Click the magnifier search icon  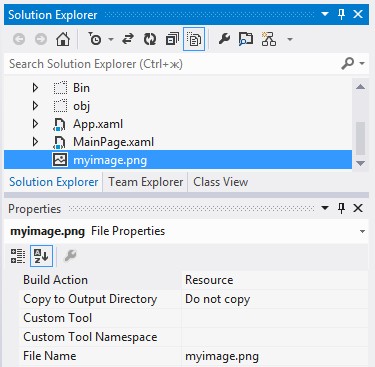pyautogui.click(x=347, y=63)
